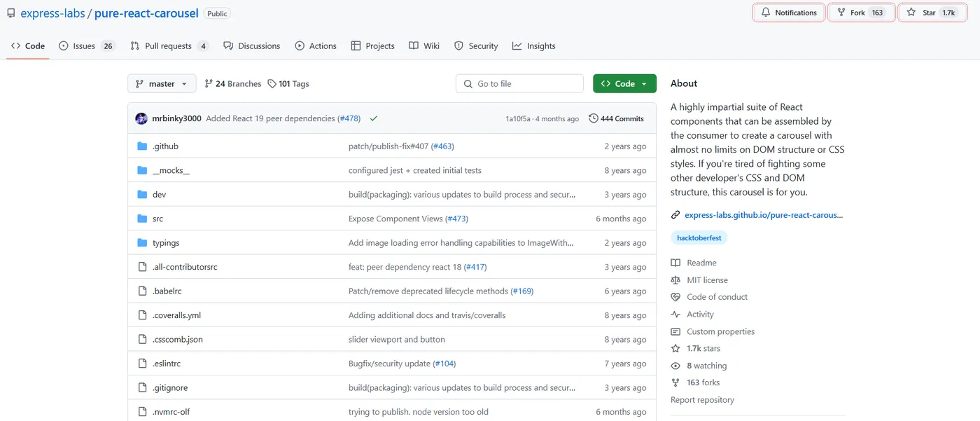Click the __mocks__ folder icon
Image resolution: width=980 pixels, height=421 pixels.
click(142, 170)
